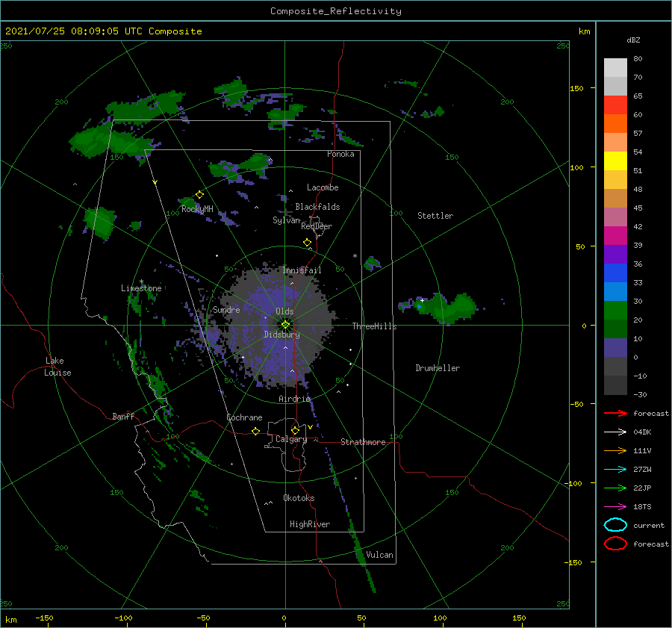The height and width of the screenshot is (628, 672).
Task: Click the Sylvan label
Action: click(x=286, y=220)
